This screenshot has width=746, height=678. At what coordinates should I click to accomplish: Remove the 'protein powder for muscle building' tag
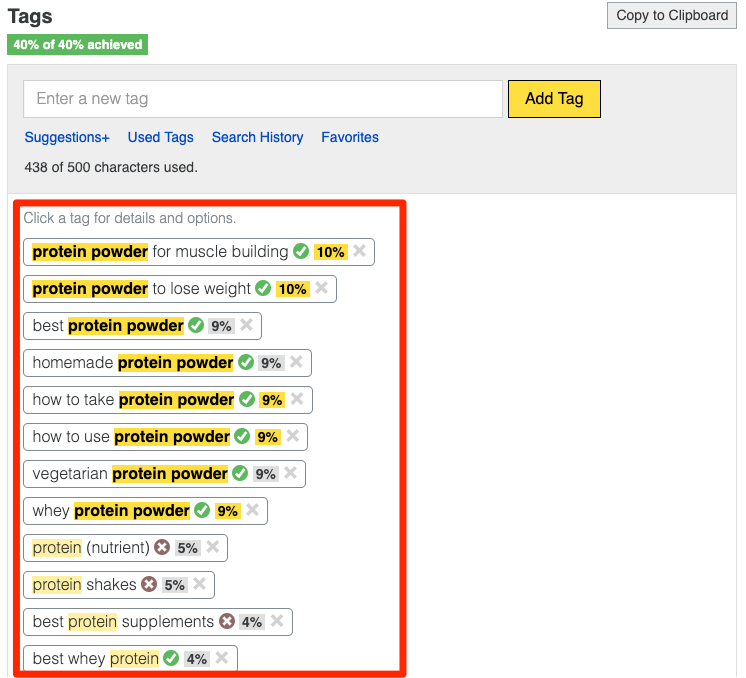coord(359,252)
